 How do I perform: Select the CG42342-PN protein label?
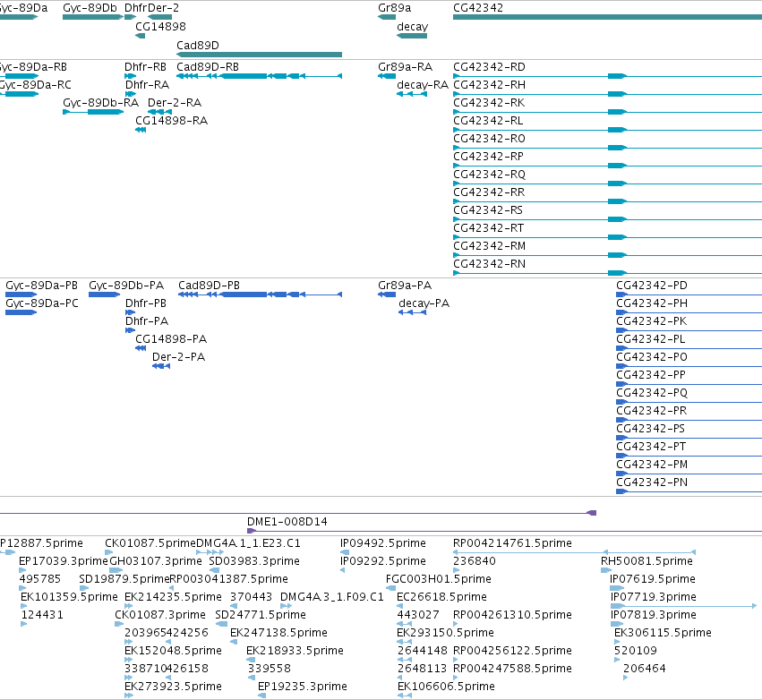(x=652, y=482)
